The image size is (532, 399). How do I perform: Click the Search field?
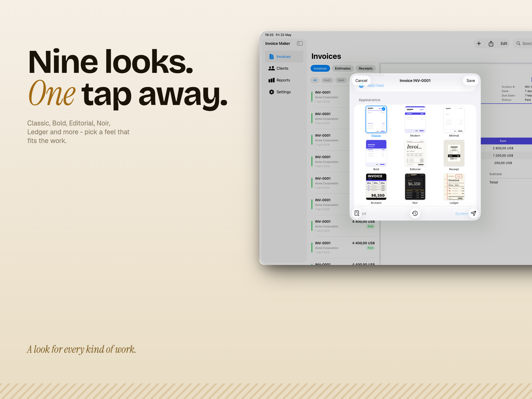(x=523, y=44)
